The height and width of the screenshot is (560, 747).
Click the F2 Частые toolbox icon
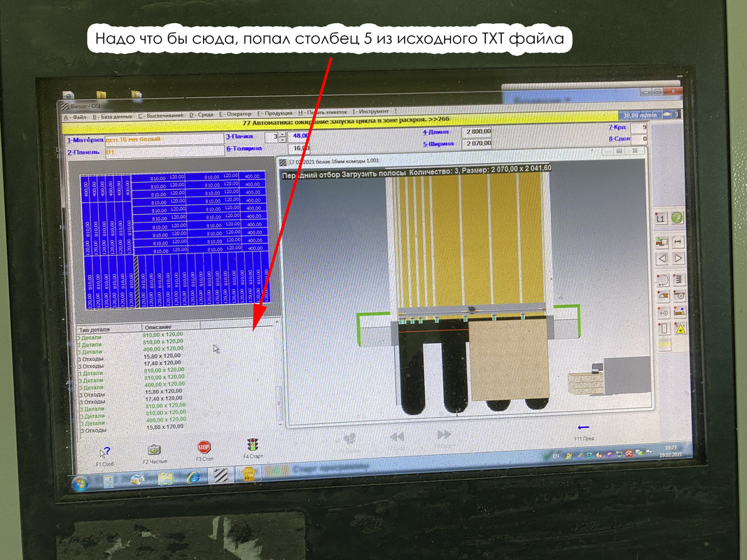click(x=154, y=450)
